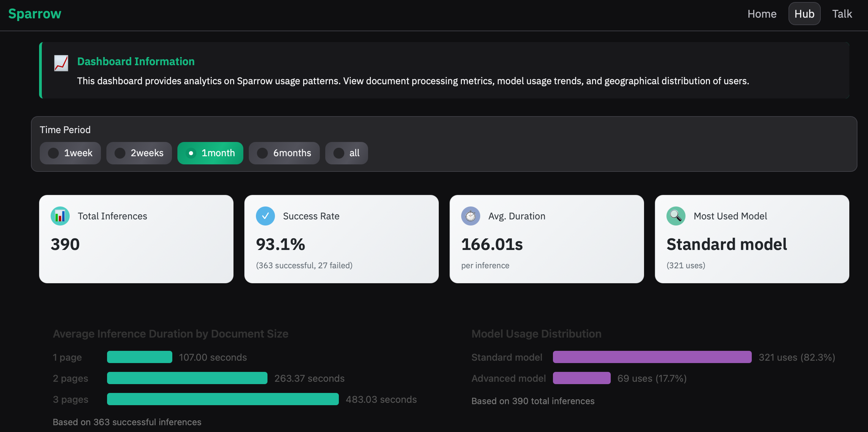Click the 3 pages duration bar
Screen dimensions: 868x432
coord(223,399)
